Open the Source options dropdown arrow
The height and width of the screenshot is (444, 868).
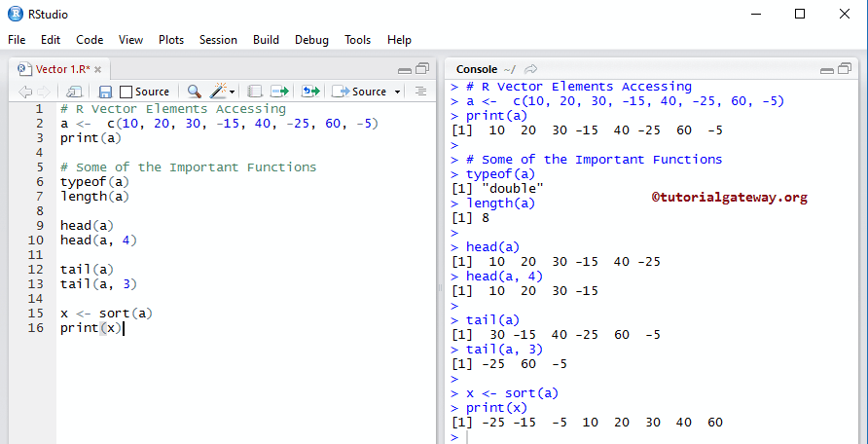(397, 92)
